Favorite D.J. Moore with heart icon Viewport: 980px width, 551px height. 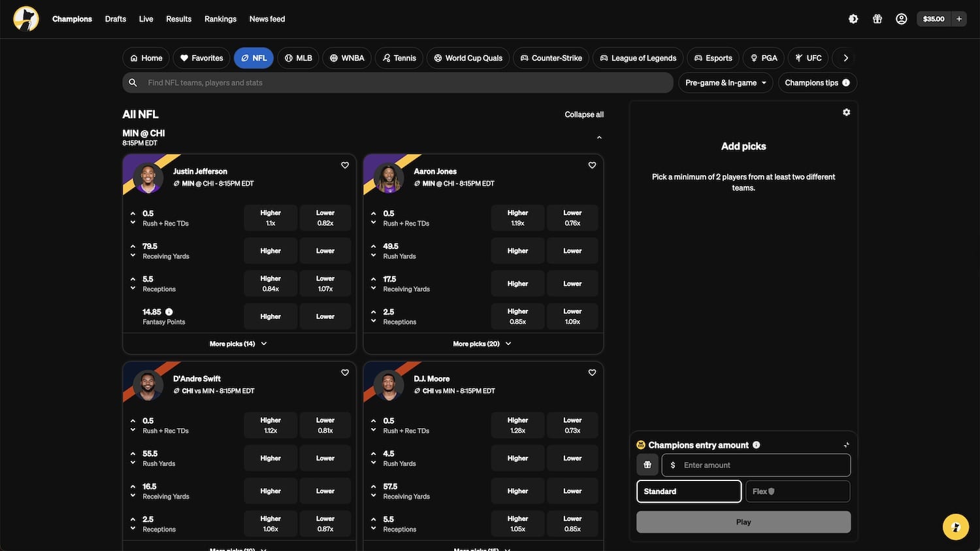coord(592,373)
